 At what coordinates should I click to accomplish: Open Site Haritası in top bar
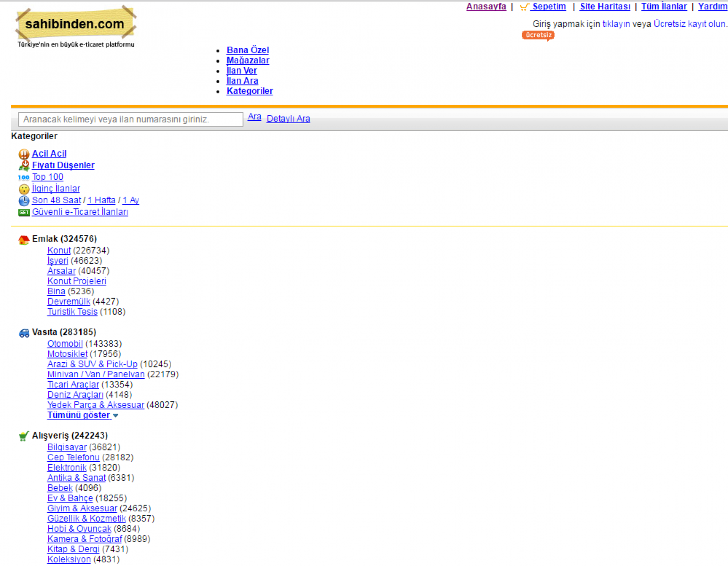(605, 7)
